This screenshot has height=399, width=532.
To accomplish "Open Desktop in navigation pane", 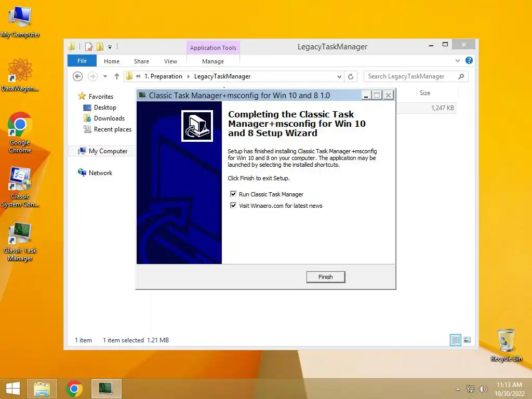I will (x=105, y=107).
